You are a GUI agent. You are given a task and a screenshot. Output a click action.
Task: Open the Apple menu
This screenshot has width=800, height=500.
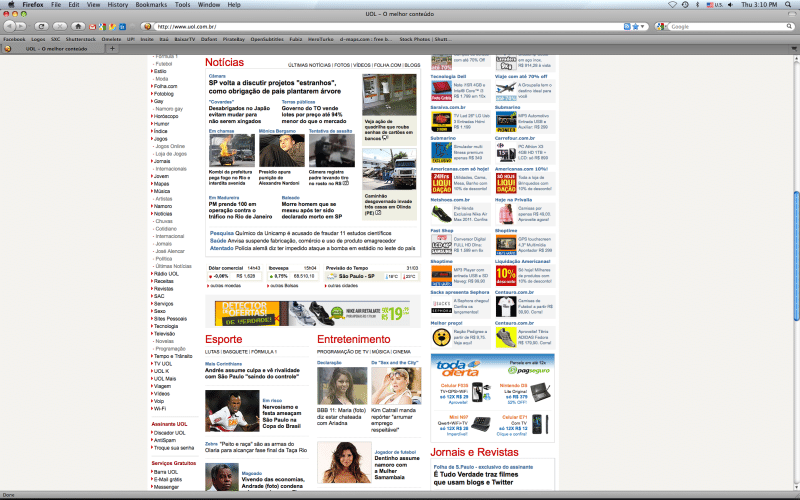pos(11,5)
